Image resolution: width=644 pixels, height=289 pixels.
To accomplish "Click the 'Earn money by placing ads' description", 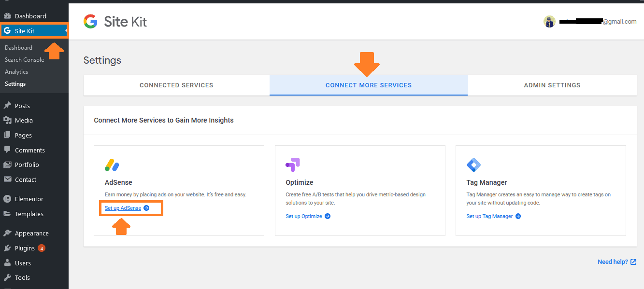I will 175,194.
